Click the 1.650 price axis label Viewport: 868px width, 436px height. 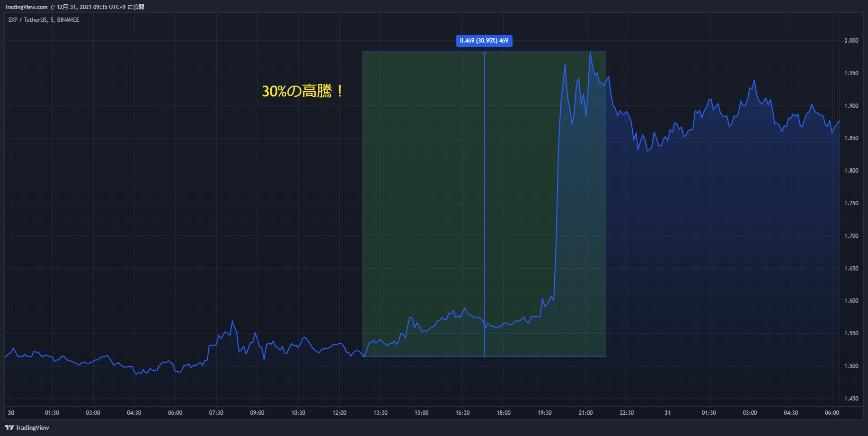coord(851,269)
